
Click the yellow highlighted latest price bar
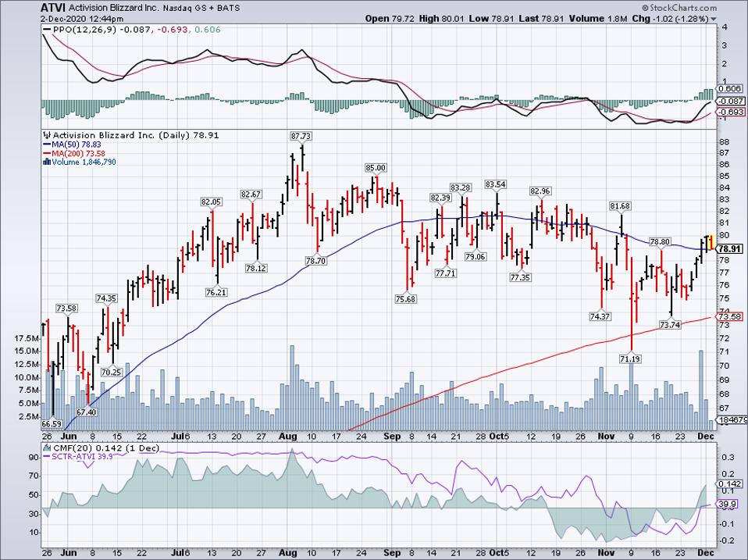coord(711,242)
